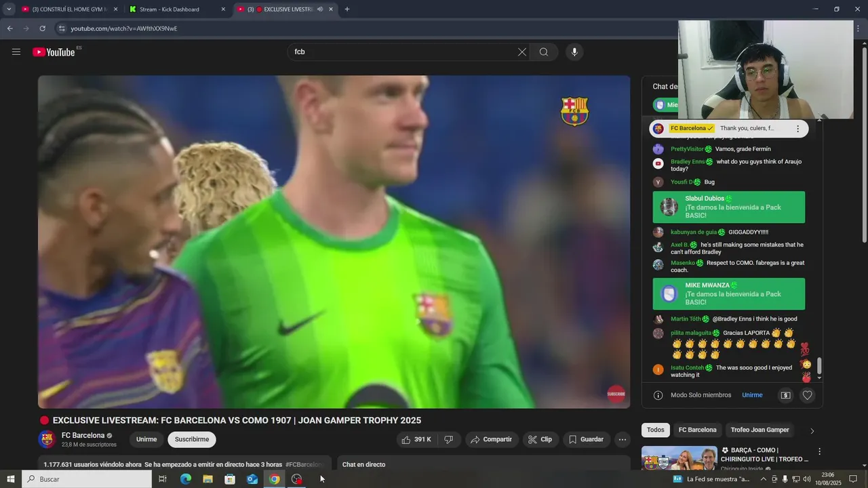Click the #FCBarcelona hashtag in description
Image resolution: width=868 pixels, height=488 pixels.
(304, 465)
